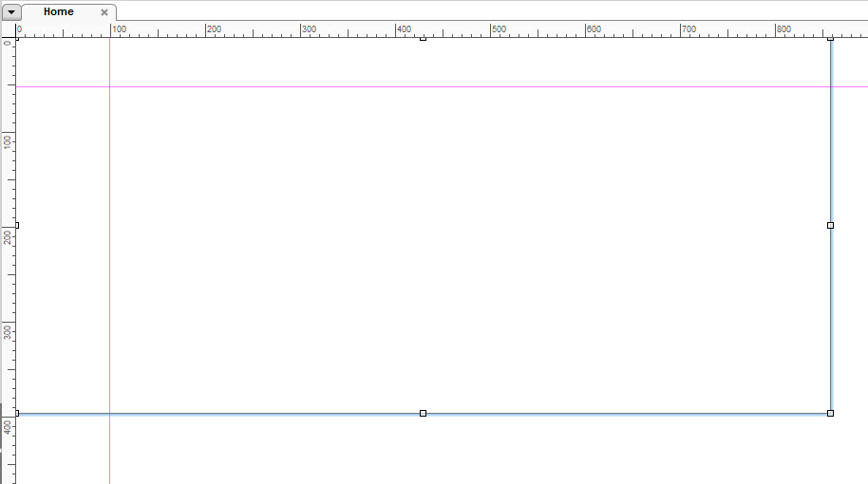Close the Home tab with its X
Image resolution: width=868 pixels, height=484 pixels.
(104, 12)
